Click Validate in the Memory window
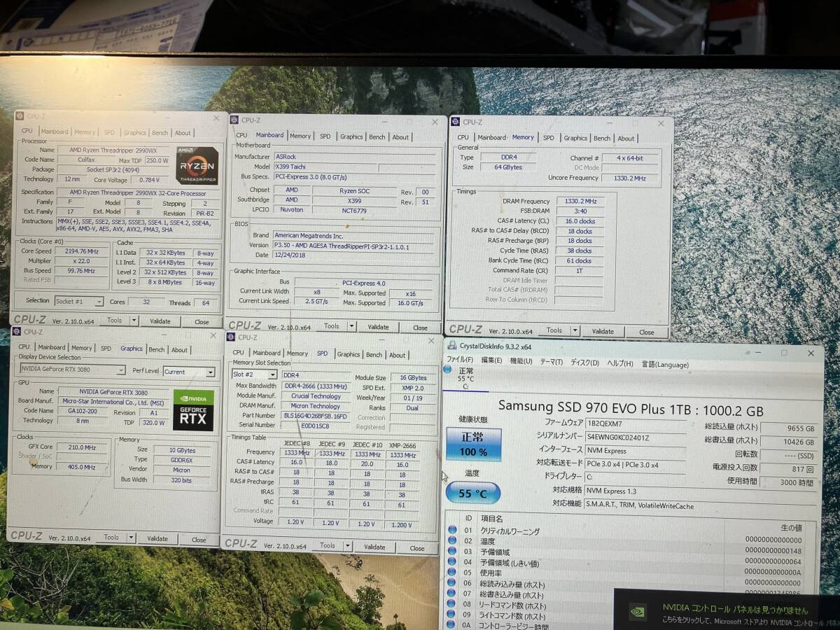840x630 pixels. click(x=603, y=331)
